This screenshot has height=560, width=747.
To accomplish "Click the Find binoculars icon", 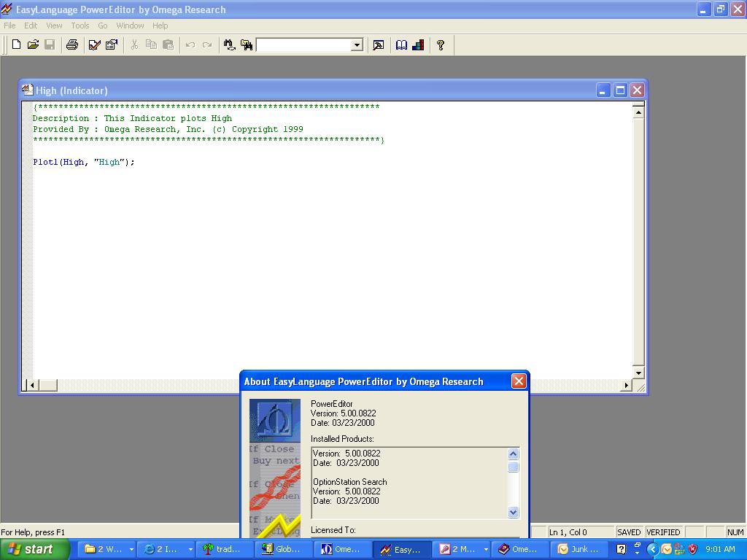I will click(x=229, y=44).
